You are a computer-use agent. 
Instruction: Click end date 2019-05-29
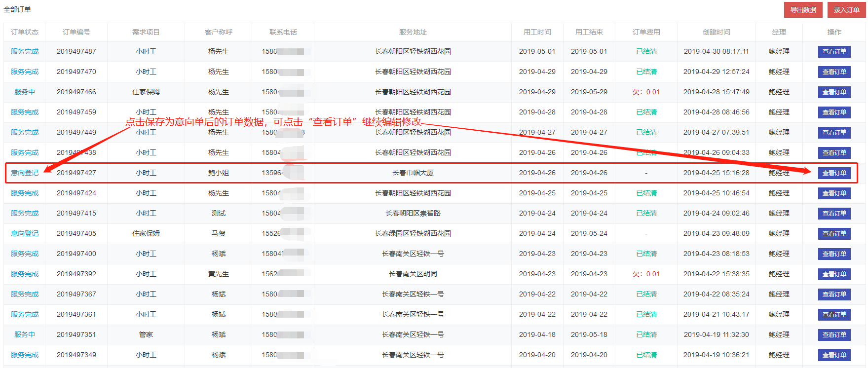pyautogui.click(x=589, y=92)
